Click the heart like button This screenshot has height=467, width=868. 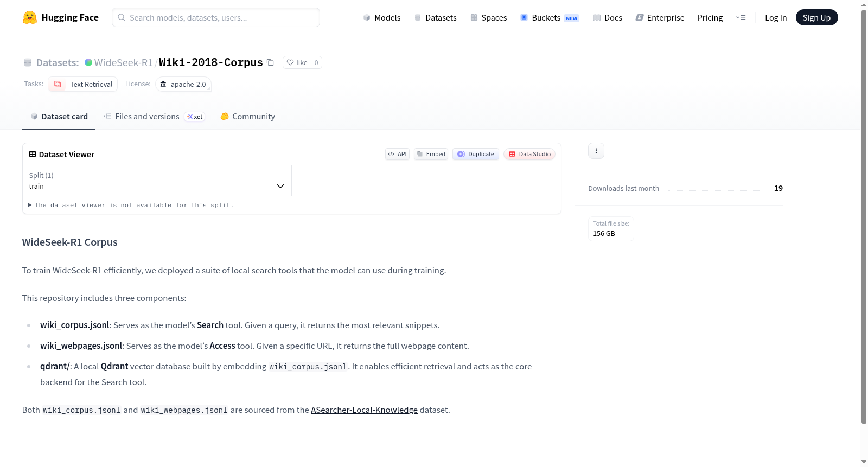click(297, 62)
